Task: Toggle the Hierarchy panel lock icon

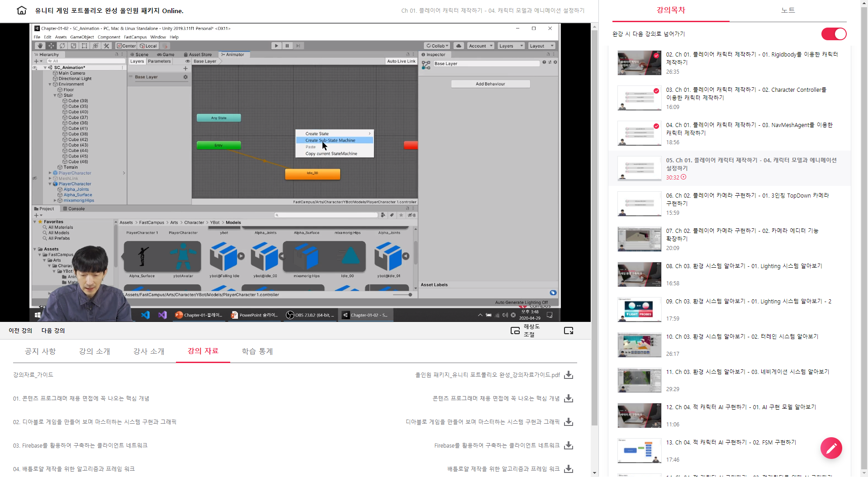Action: click(117, 54)
